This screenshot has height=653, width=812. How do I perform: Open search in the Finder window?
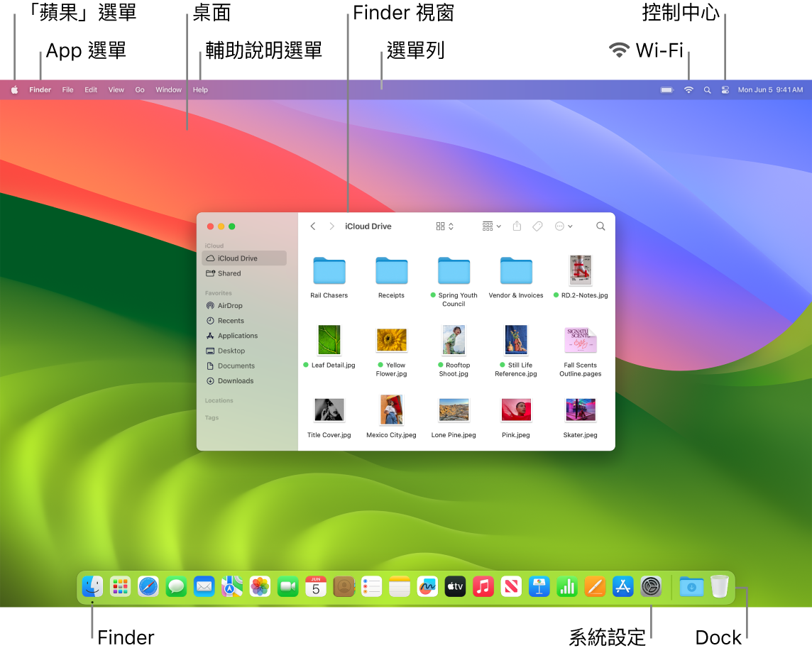(x=600, y=226)
